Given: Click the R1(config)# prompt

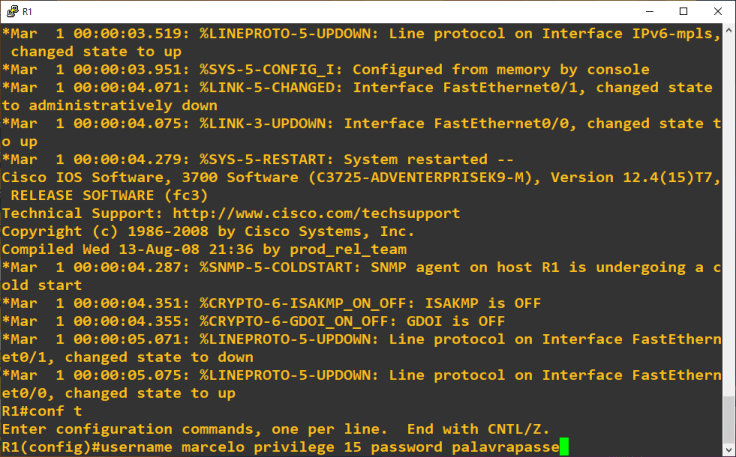Looking at the screenshot, I should [50, 447].
